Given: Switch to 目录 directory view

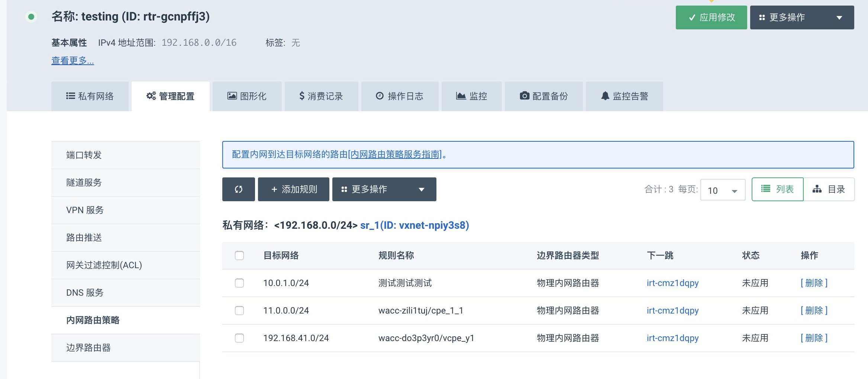Looking at the screenshot, I should pyautogui.click(x=829, y=189).
